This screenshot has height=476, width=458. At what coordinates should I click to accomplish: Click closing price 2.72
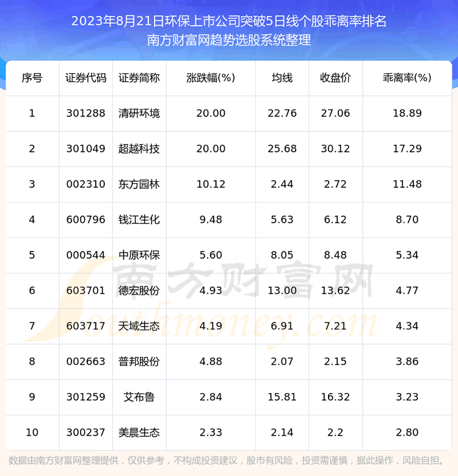coord(335,184)
